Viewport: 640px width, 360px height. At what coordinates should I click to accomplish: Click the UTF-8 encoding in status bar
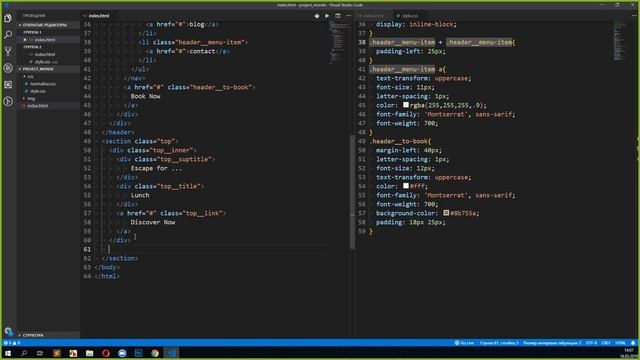[591, 343]
